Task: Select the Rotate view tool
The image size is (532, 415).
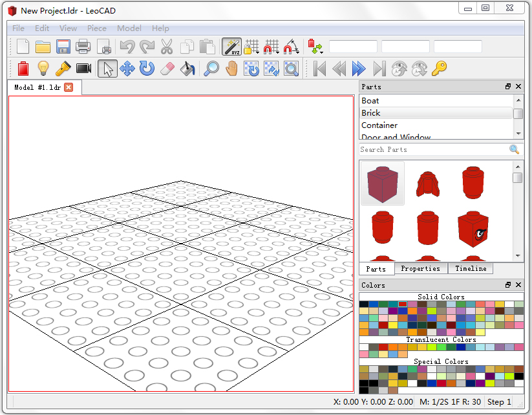Action: [x=251, y=69]
